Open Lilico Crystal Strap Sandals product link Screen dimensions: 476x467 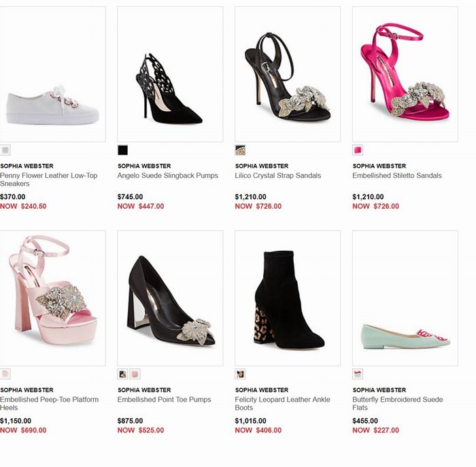pyautogui.click(x=277, y=175)
